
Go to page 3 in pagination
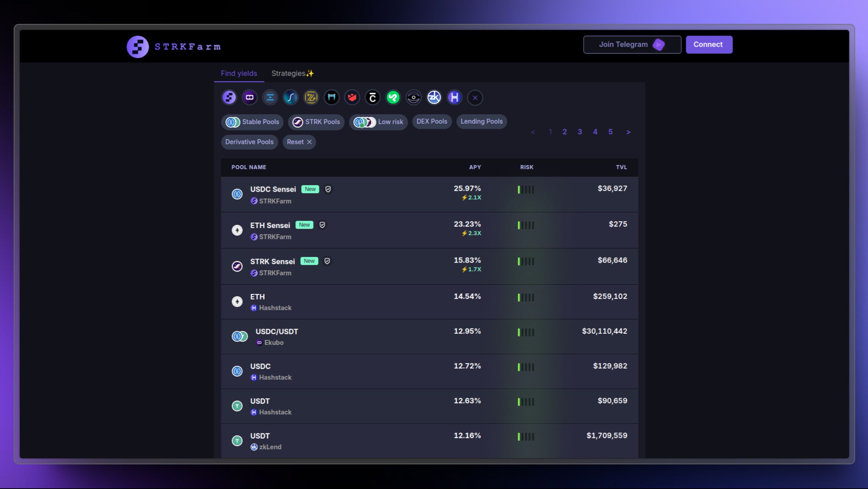[580, 132]
